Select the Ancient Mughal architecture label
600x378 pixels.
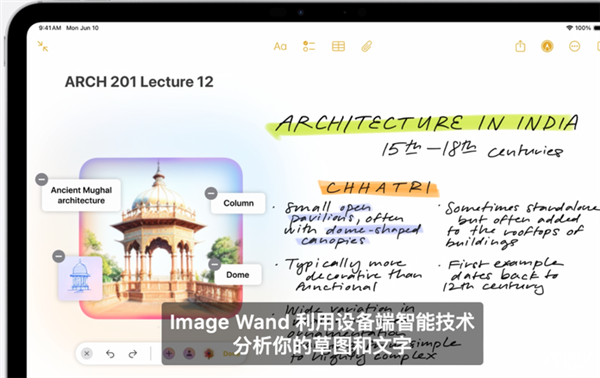click(x=81, y=195)
